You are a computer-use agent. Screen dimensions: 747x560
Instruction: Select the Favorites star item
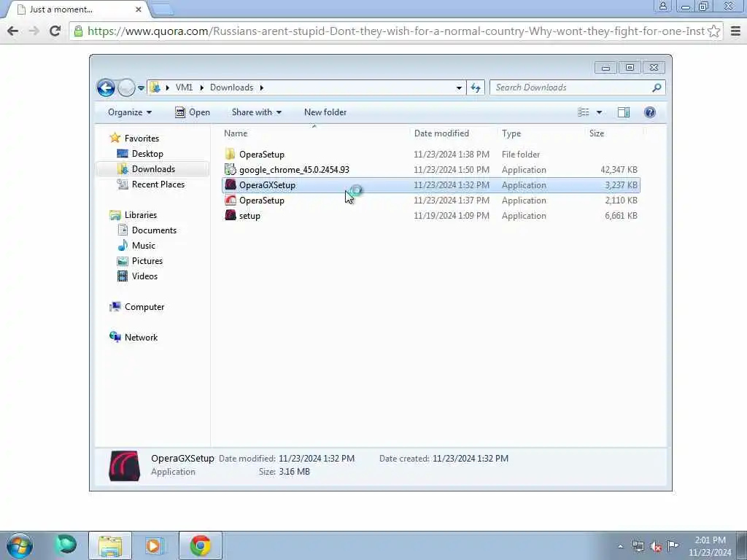coord(134,138)
